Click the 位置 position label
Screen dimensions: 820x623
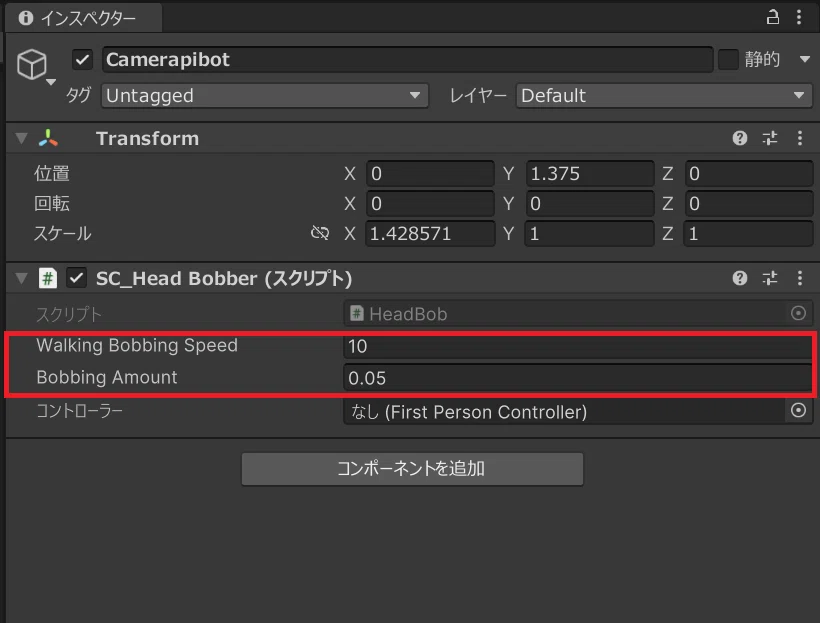tap(52, 173)
